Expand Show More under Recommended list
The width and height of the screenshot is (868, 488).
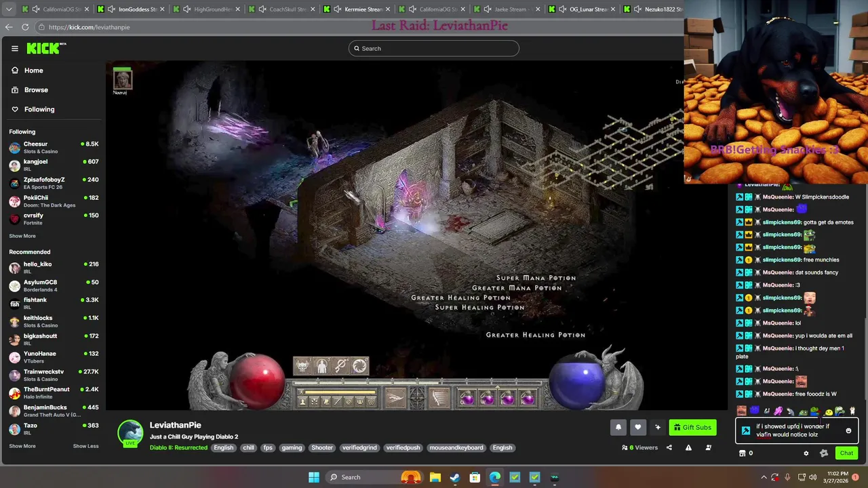point(22,446)
